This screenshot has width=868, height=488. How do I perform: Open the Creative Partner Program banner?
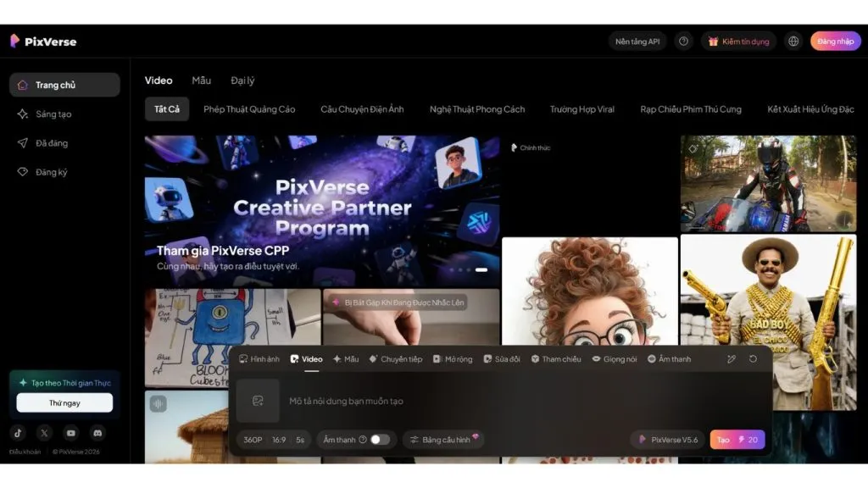322,211
